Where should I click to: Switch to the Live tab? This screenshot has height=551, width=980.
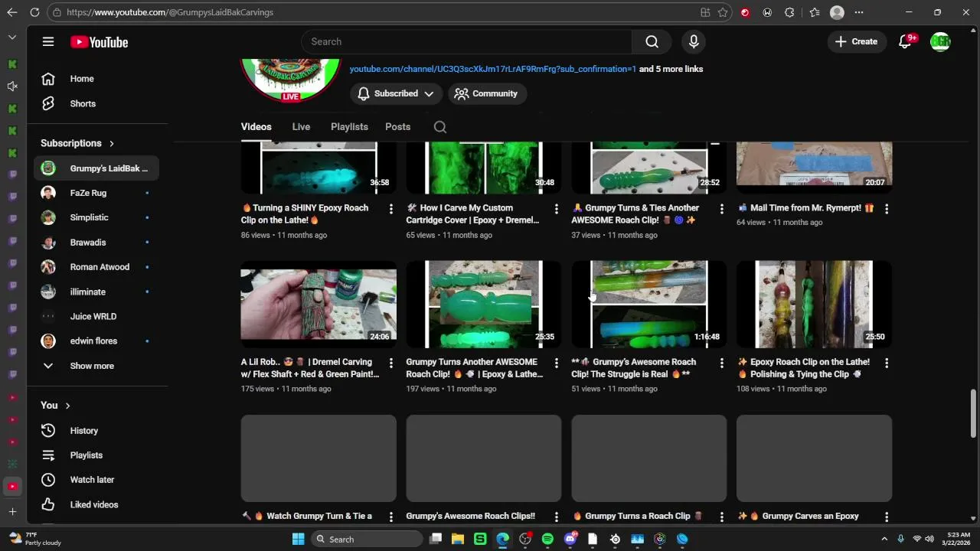(301, 127)
